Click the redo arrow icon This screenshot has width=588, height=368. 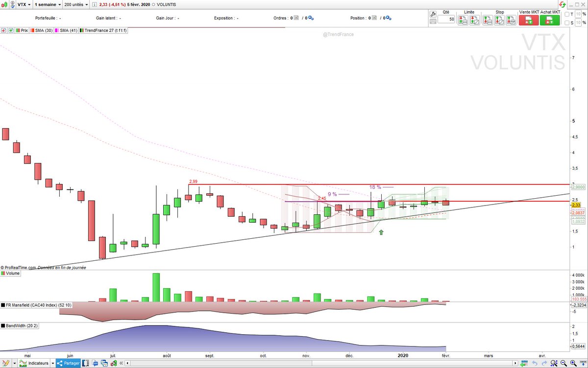point(543,363)
